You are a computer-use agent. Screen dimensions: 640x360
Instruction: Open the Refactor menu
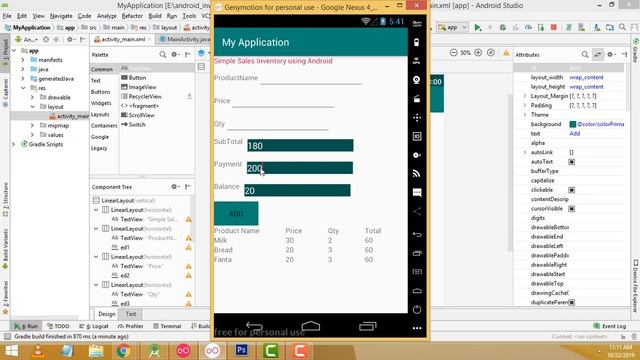tap(132, 16)
